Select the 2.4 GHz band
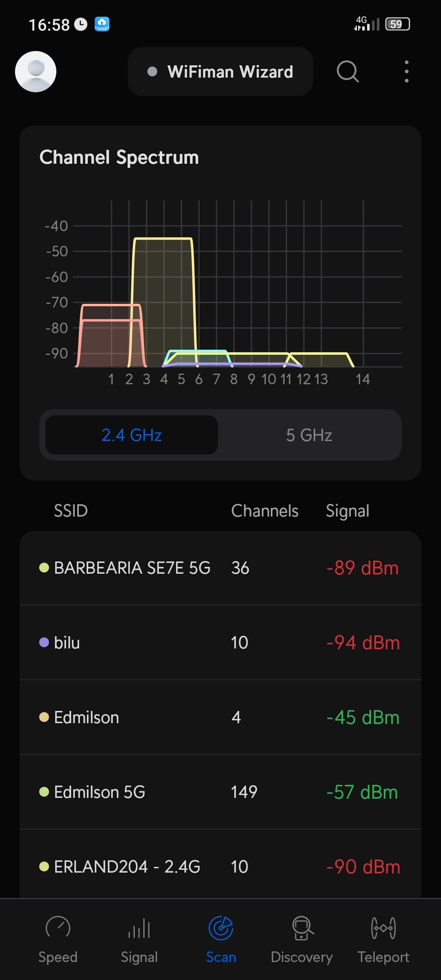Viewport: 441px width, 980px height. (x=131, y=435)
